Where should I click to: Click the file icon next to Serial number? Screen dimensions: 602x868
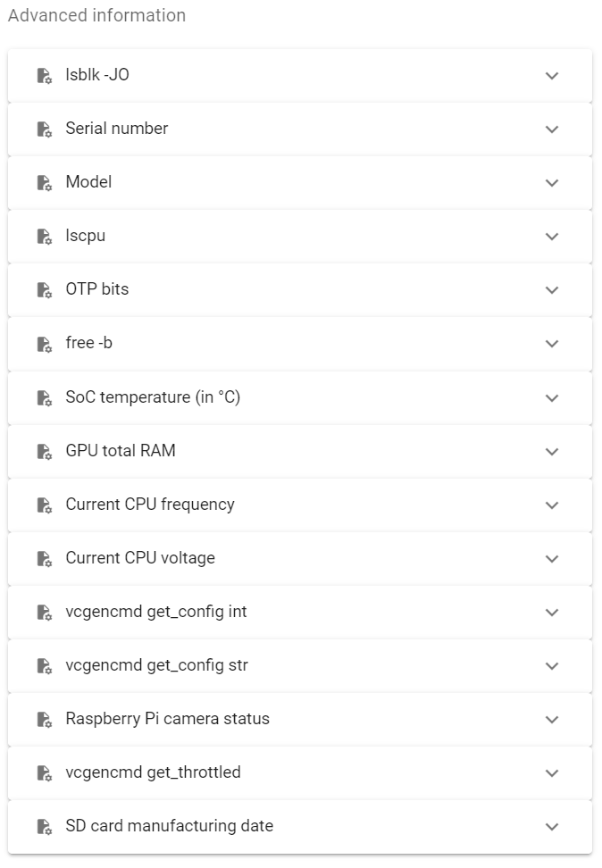(45, 129)
